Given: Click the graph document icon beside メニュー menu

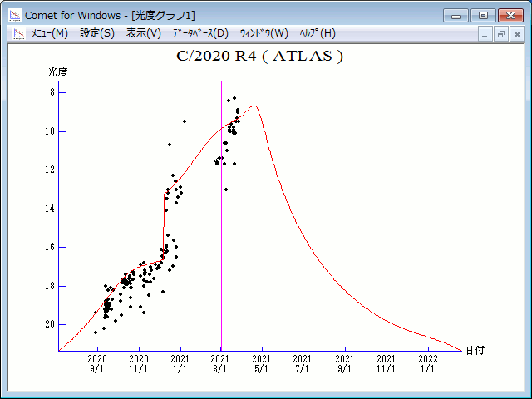Looking at the screenshot, I should tap(19, 33).
